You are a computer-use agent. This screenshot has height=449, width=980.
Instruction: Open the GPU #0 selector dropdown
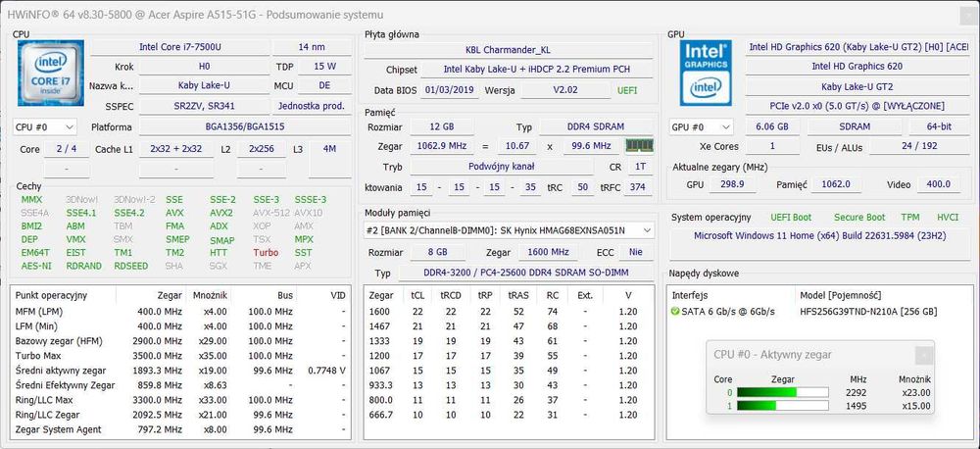pyautogui.click(x=701, y=126)
